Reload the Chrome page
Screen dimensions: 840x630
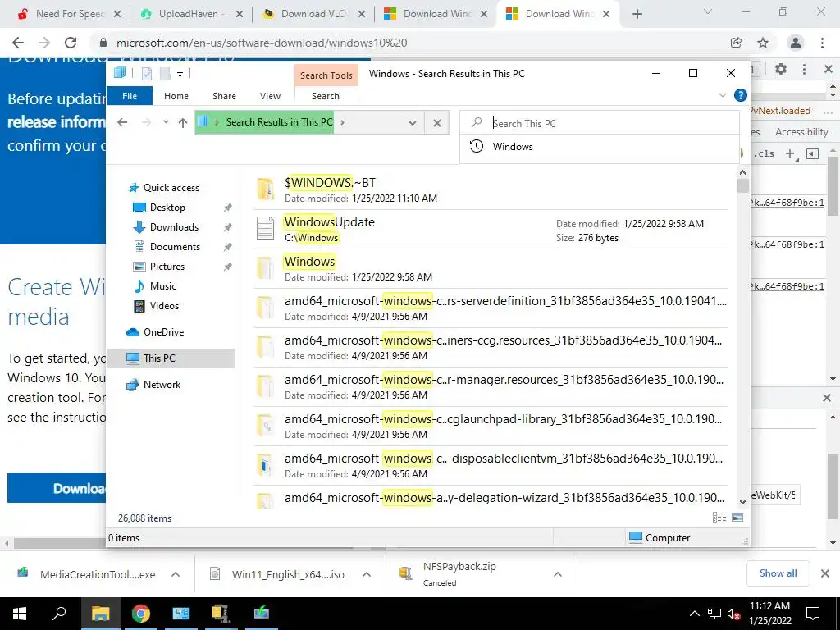point(71,43)
